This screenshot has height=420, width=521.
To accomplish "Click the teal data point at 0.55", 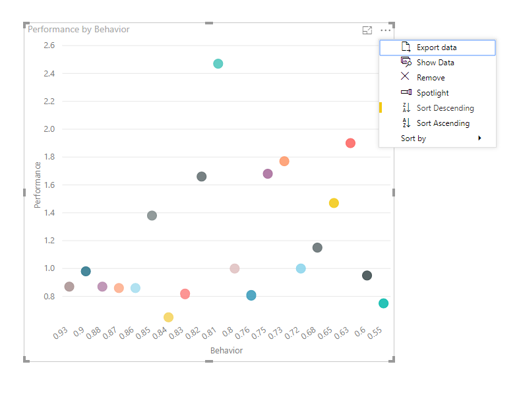I will click(x=383, y=303).
